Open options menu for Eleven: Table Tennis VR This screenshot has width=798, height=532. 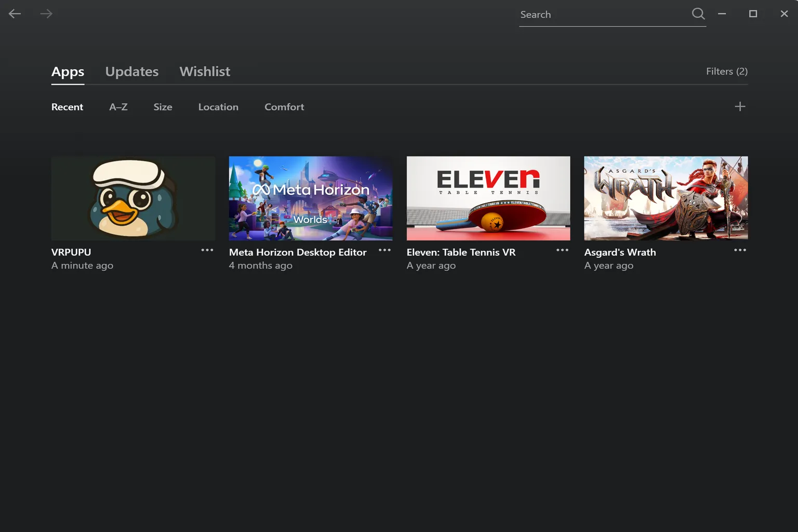[x=562, y=250]
